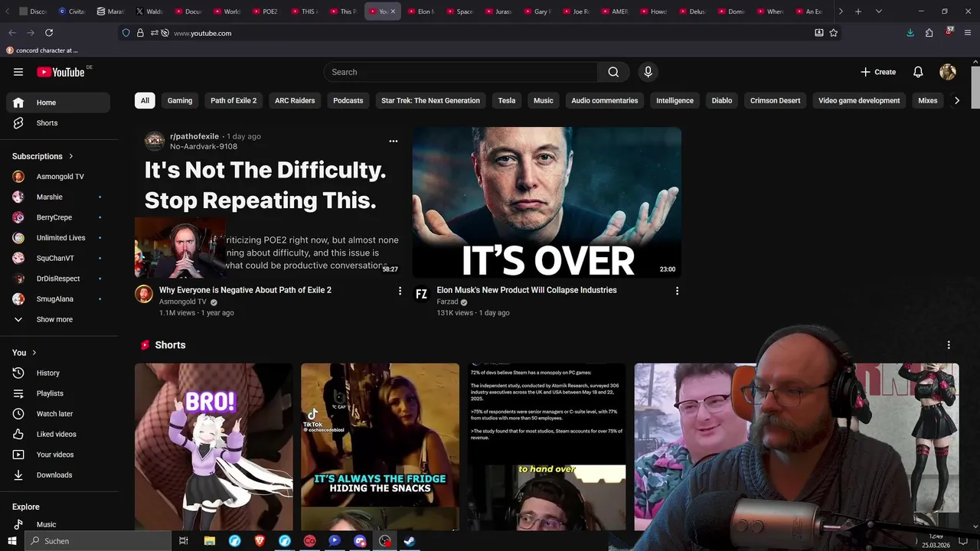Image resolution: width=980 pixels, height=551 pixels.
Task: Select the All filter chip
Action: [x=145, y=100]
